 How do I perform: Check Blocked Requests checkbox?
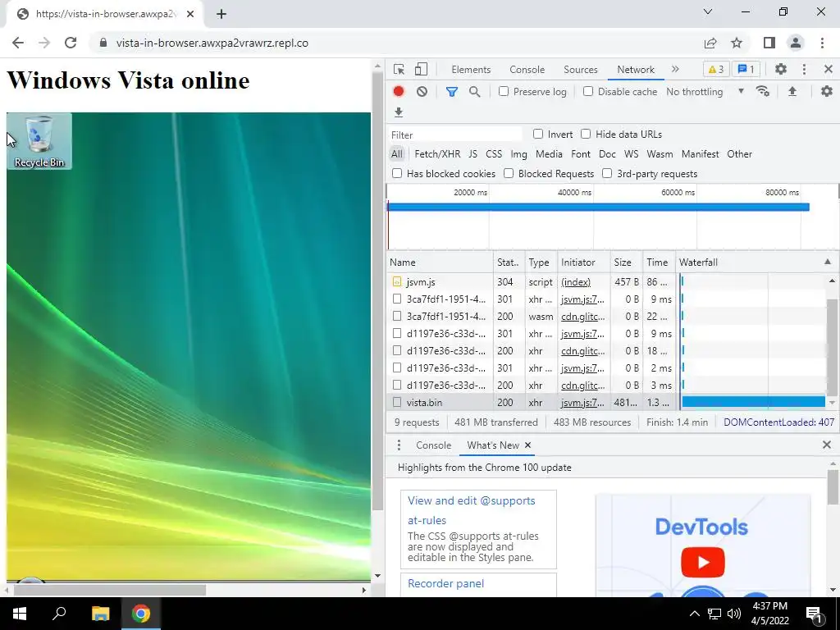coord(509,173)
